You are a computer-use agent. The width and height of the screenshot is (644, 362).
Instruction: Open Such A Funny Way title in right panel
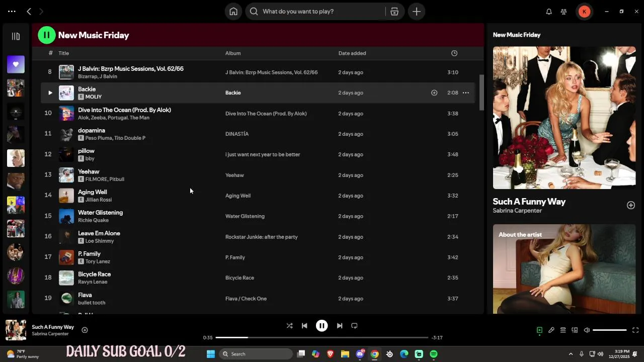pyautogui.click(x=529, y=201)
